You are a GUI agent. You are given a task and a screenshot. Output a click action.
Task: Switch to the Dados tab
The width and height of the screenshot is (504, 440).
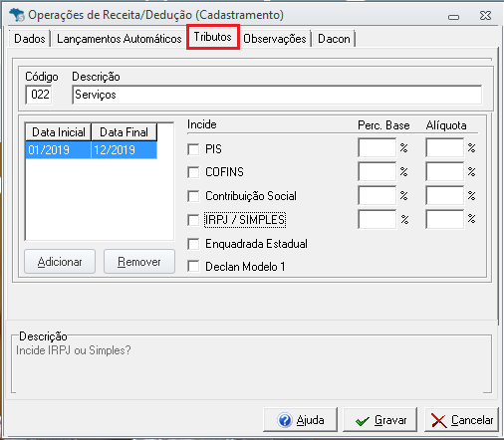click(30, 39)
